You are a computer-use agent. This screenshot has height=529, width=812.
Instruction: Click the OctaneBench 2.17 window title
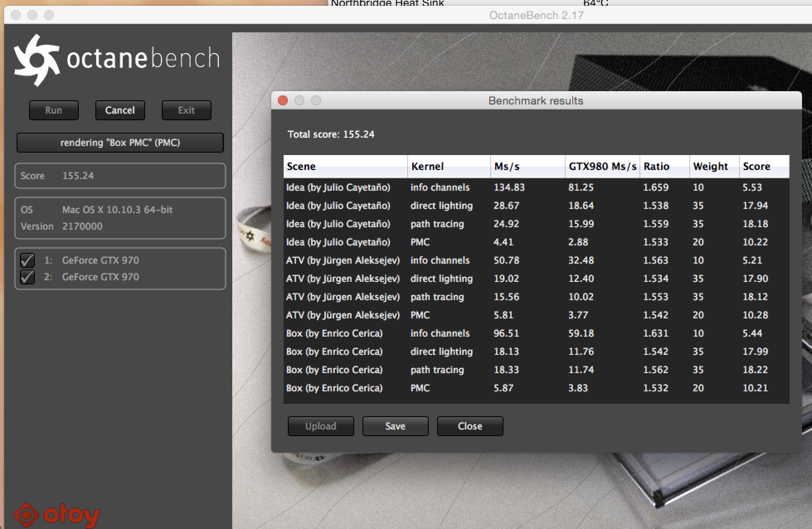pos(536,15)
